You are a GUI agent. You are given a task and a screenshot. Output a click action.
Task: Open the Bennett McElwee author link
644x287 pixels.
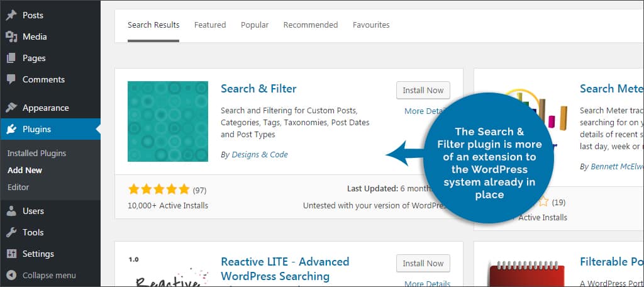coord(617,167)
